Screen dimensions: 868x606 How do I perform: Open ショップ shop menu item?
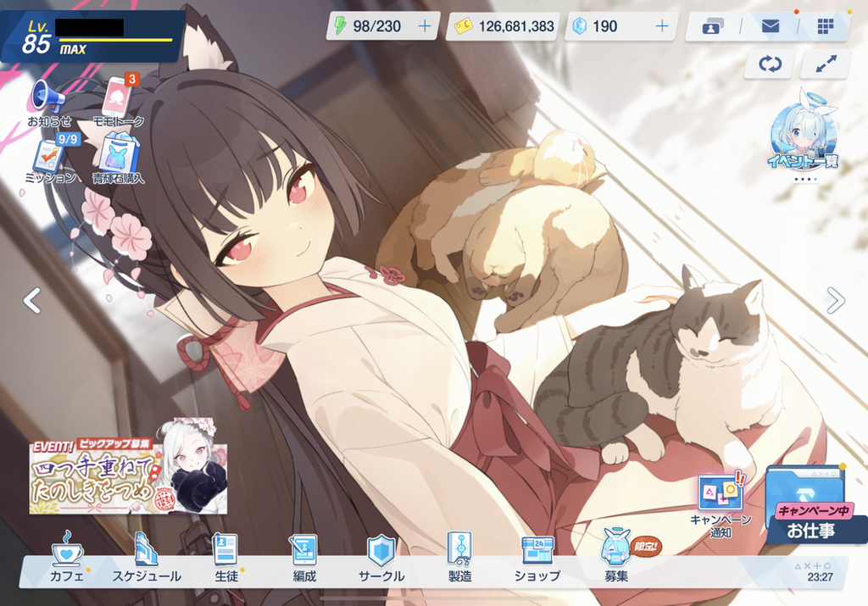point(537,558)
